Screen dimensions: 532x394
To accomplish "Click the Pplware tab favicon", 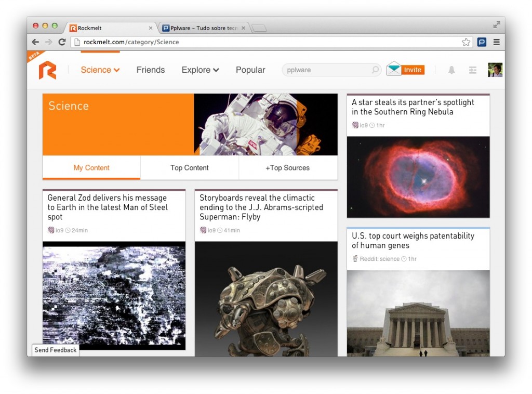I will [x=166, y=28].
